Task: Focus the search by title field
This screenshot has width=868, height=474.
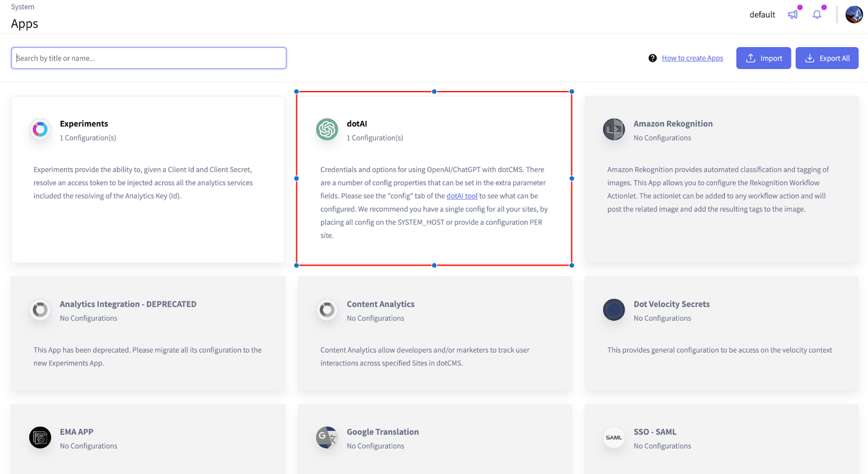Action: [x=149, y=58]
